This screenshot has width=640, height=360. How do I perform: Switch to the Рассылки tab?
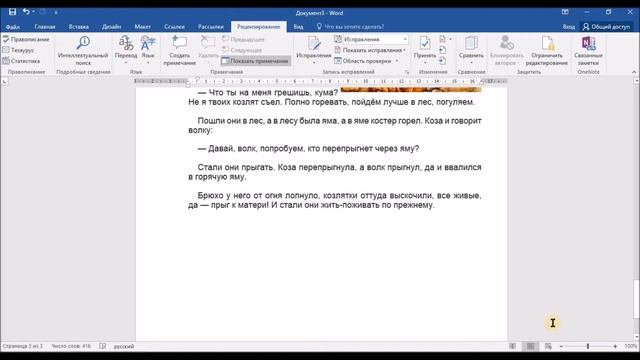point(211,27)
